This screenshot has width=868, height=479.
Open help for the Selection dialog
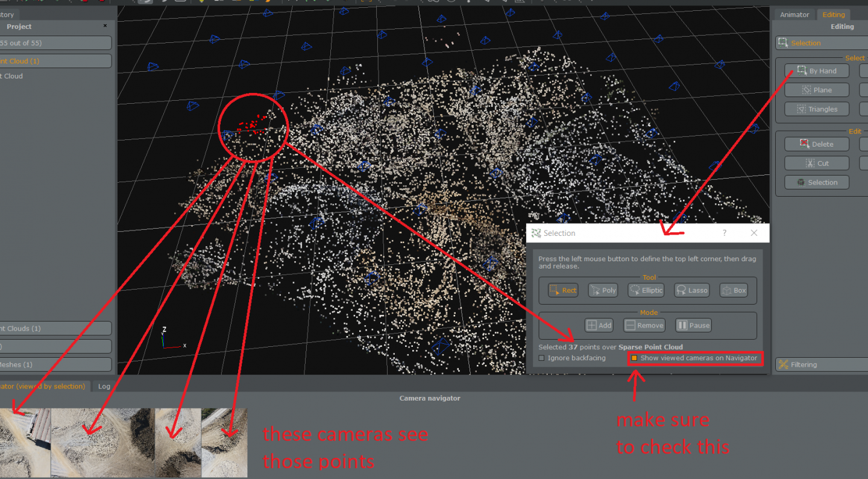point(725,233)
